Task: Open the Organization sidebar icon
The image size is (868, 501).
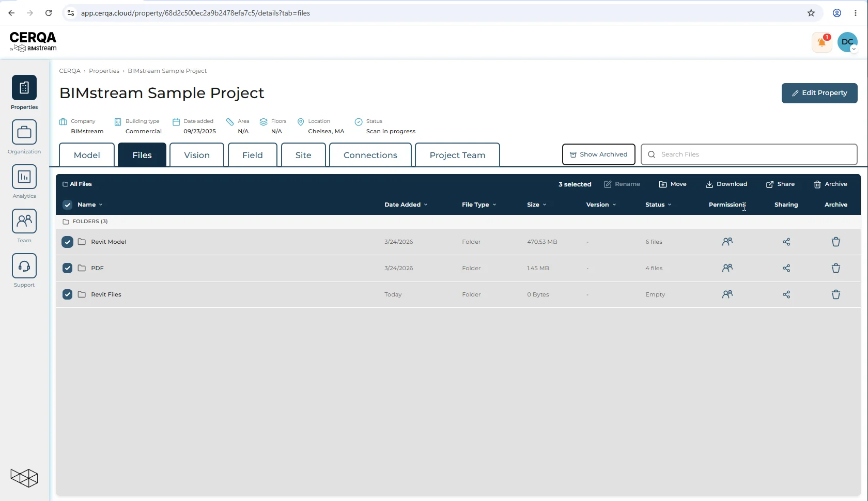Action: pyautogui.click(x=24, y=132)
